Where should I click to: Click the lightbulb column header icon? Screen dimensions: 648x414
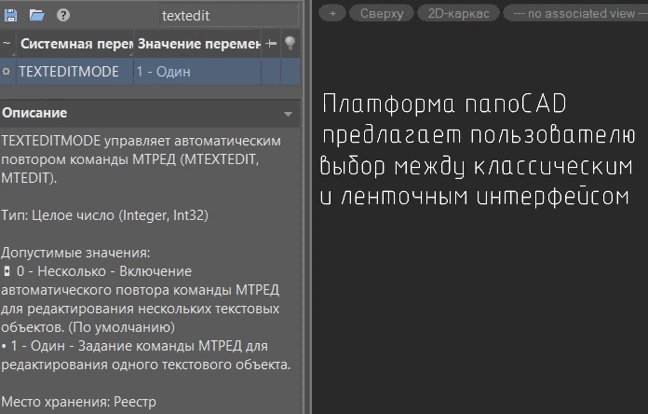click(x=290, y=43)
